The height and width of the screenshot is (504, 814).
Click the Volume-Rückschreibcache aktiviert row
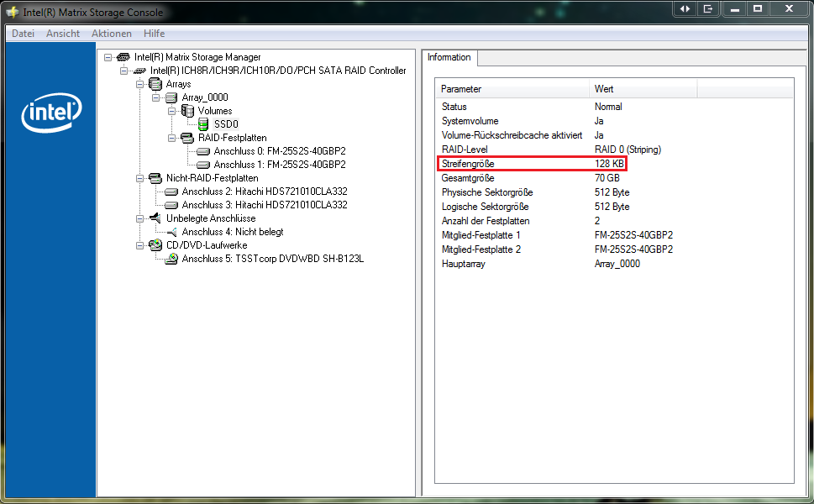pyautogui.click(x=614, y=135)
